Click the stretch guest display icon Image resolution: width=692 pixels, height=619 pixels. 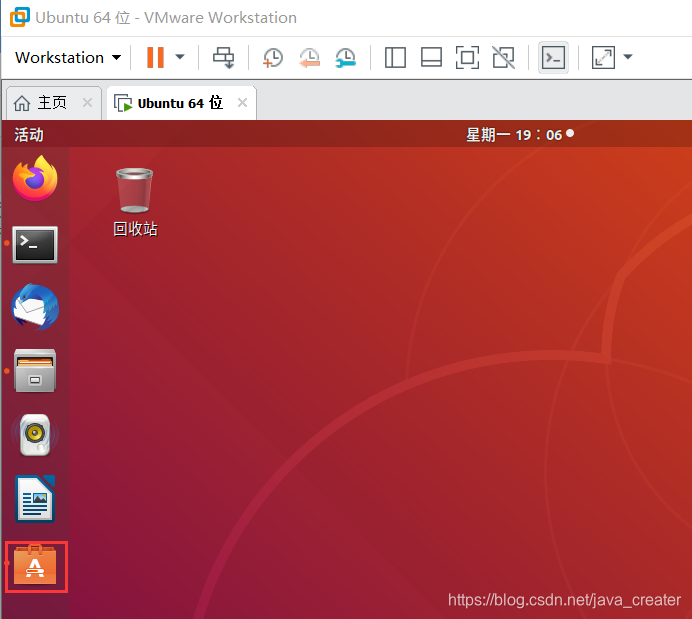tap(603, 57)
